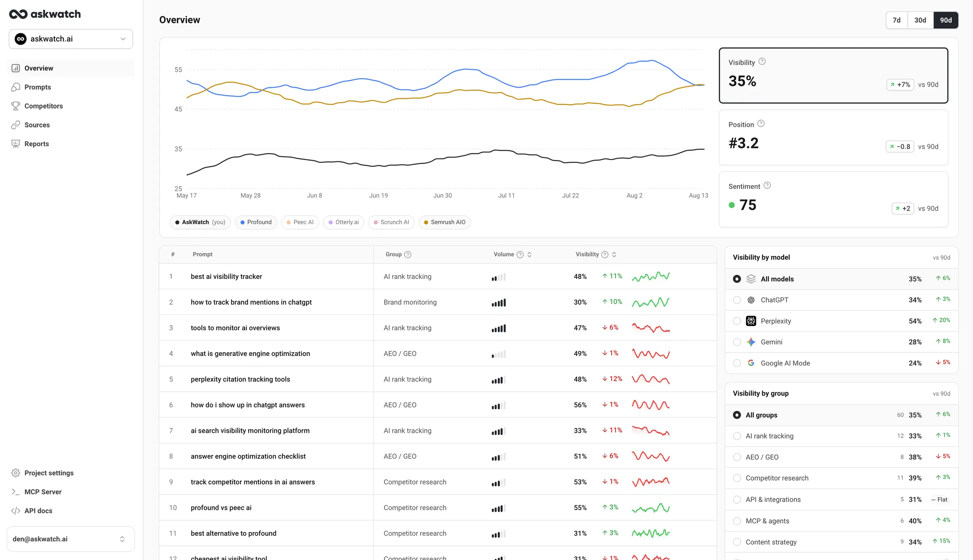Click sparkline for tools to monitor ai overviews

651,328
